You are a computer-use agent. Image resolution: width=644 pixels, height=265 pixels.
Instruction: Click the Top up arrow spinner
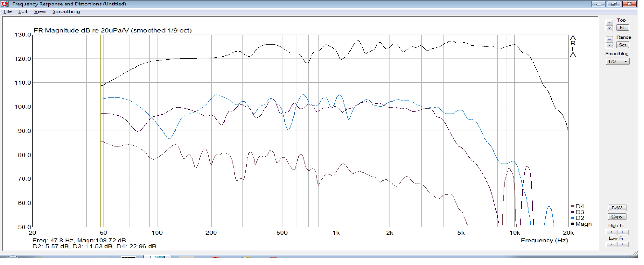609,23
